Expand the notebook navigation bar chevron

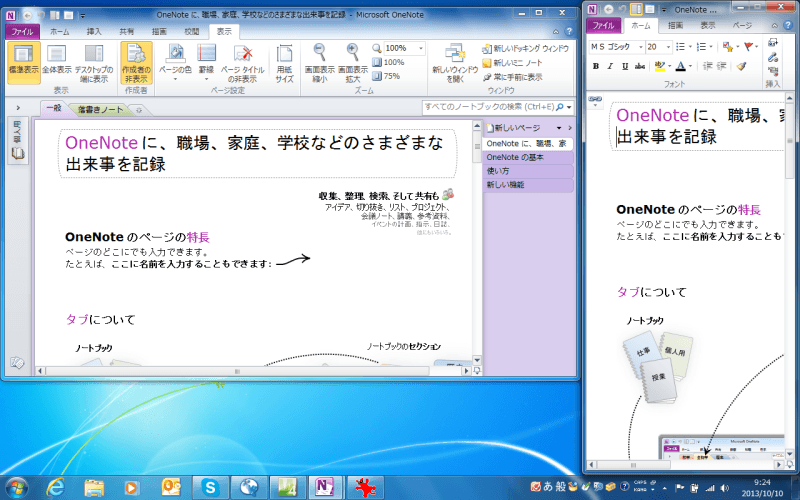point(18,108)
